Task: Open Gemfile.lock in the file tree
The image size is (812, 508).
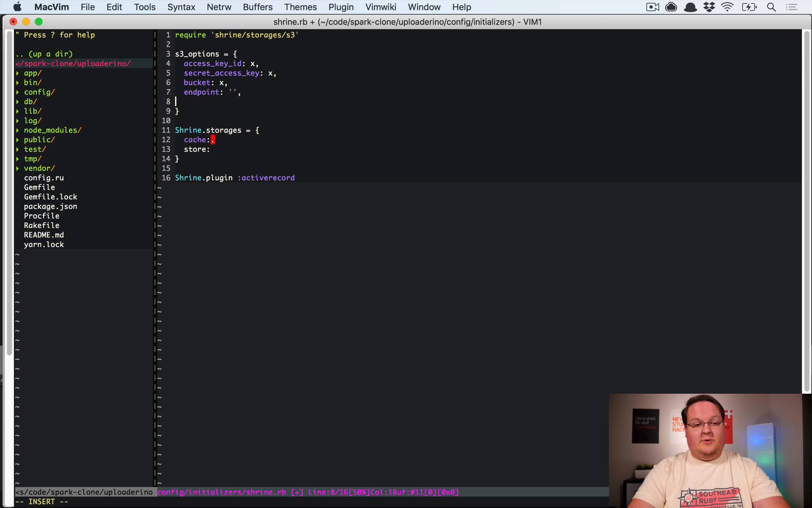Action: (x=51, y=197)
